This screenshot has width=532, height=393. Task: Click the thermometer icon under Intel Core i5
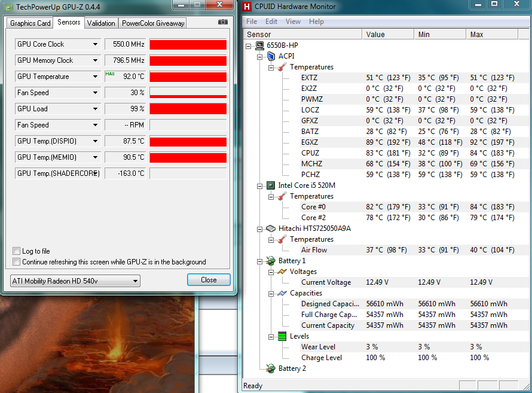click(x=282, y=196)
